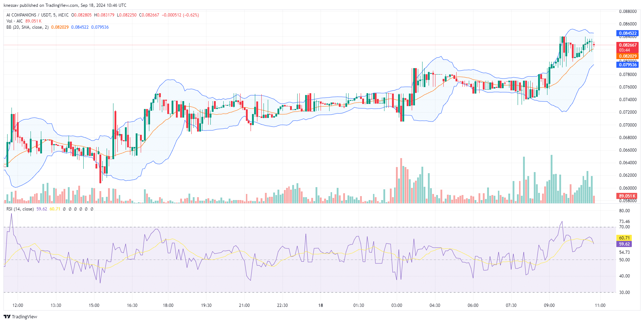Click the 04:30 time axis label
This screenshot has height=323, width=644.
[x=435, y=305]
